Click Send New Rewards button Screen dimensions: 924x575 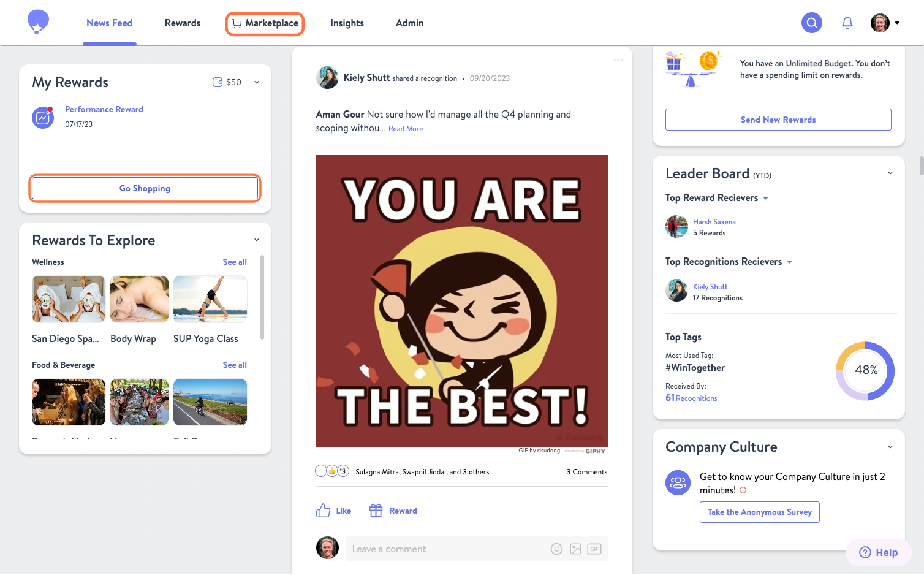(778, 120)
